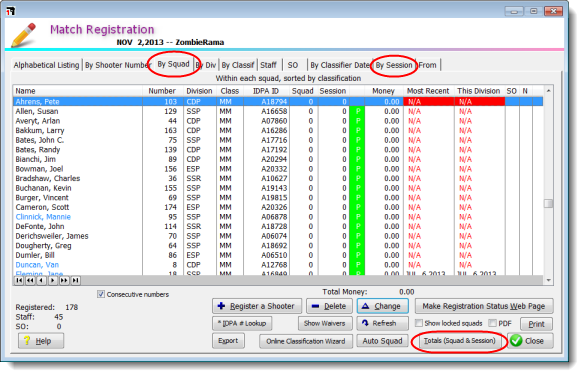Select shooter Clinnick, Mannie
The image size is (584, 377).
(278, 217)
